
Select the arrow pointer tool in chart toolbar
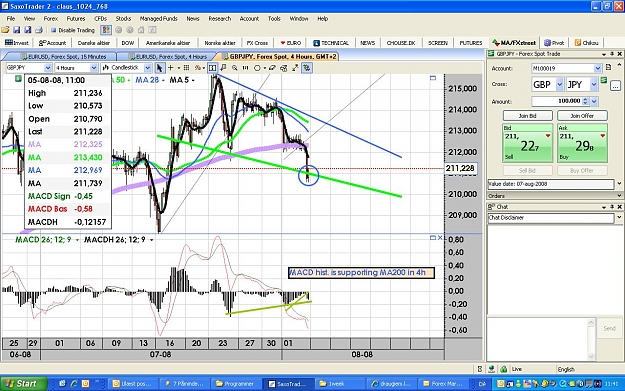point(159,68)
